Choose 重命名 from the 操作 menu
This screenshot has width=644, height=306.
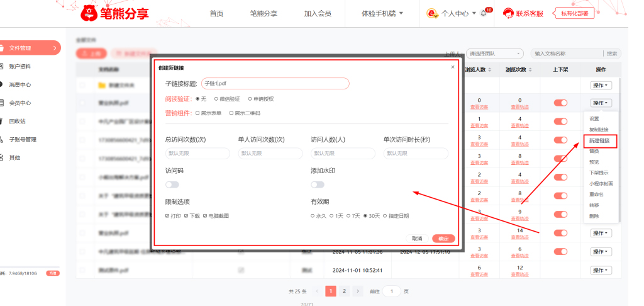tap(596, 194)
